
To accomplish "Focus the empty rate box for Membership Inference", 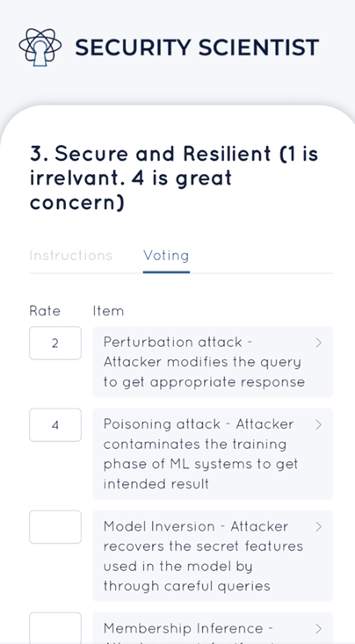I will [x=55, y=628].
